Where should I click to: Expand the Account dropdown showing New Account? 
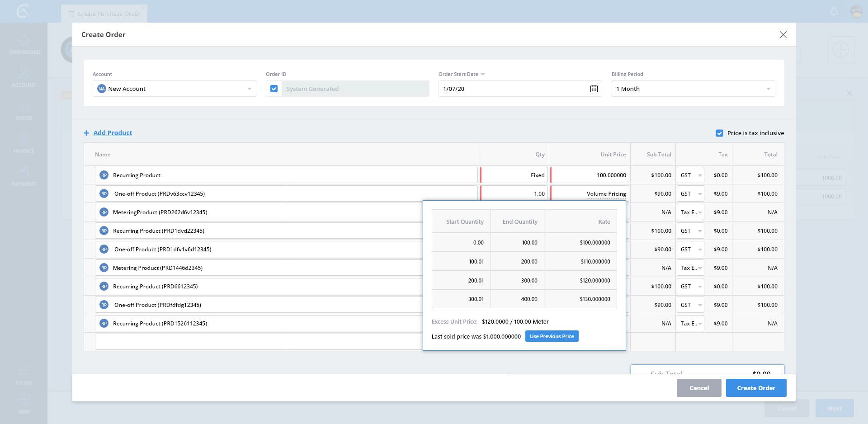249,89
